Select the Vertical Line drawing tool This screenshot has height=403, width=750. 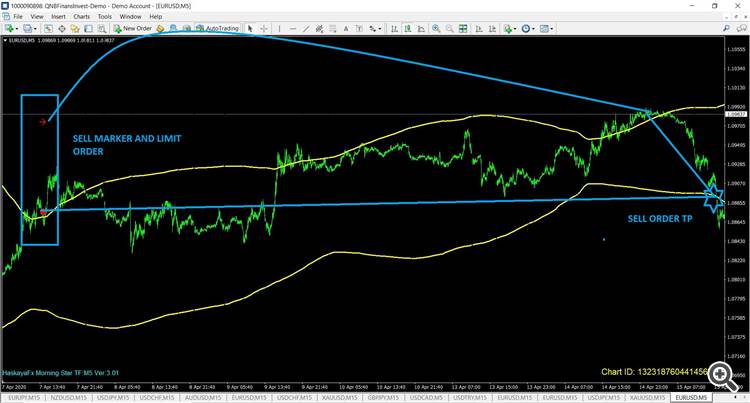click(x=279, y=29)
